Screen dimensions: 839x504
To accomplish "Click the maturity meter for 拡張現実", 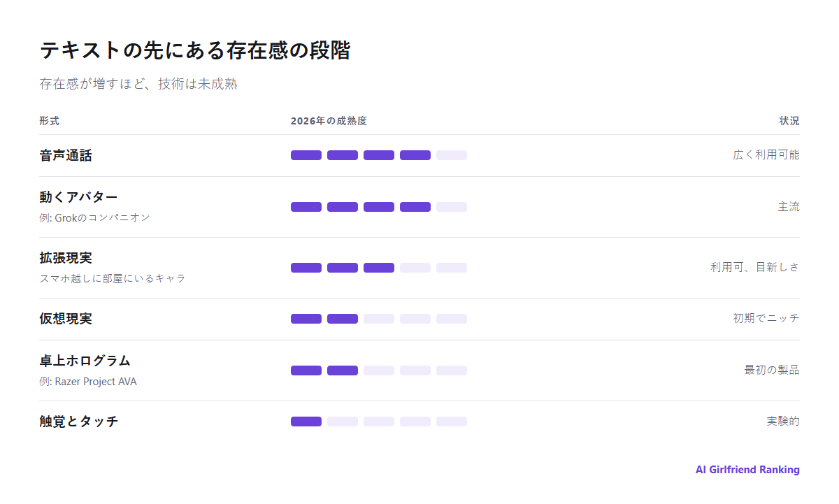I will [x=379, y=268].
